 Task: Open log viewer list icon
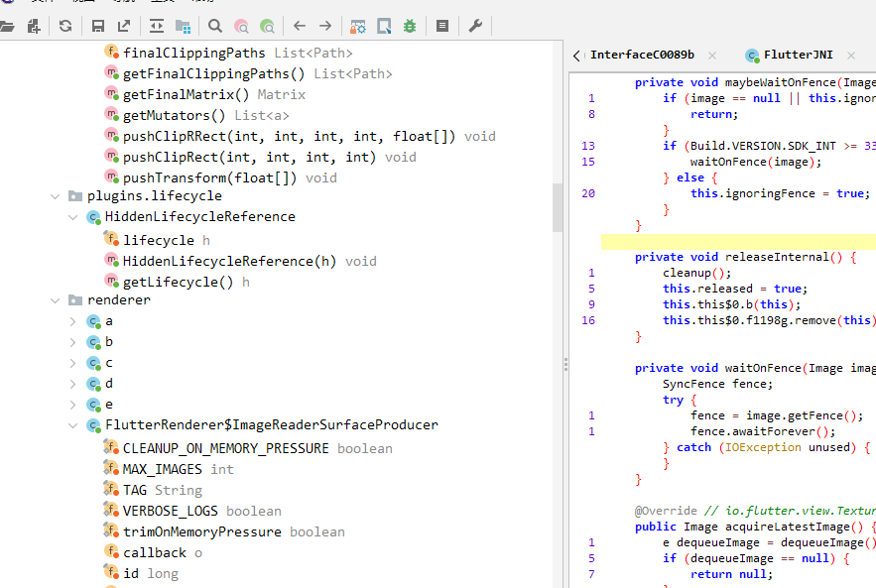442,26
